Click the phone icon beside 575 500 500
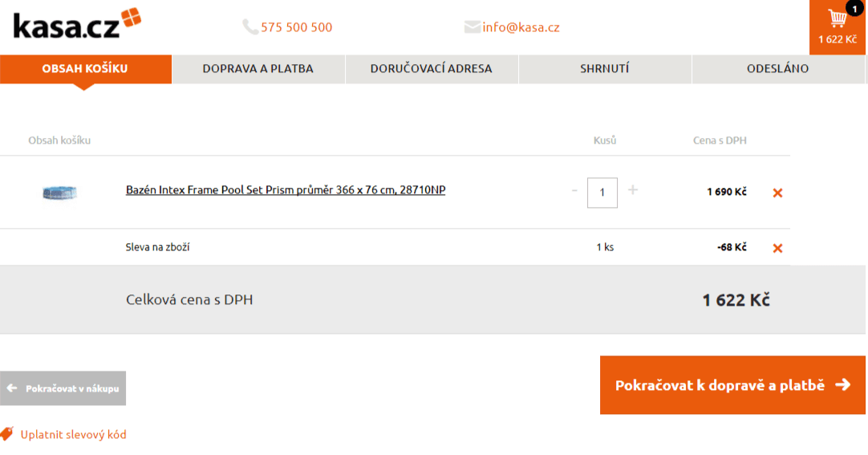Viewport: 868px width, 455px height. 250,26
